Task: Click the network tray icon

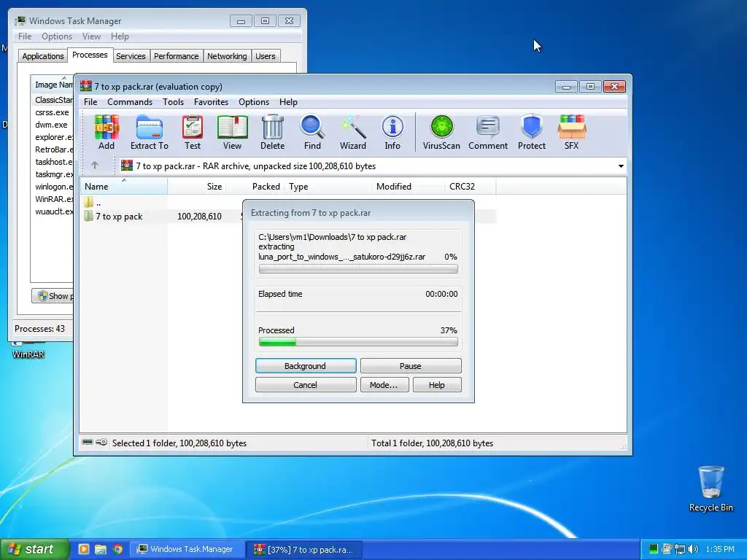Action: click(680, 549)
